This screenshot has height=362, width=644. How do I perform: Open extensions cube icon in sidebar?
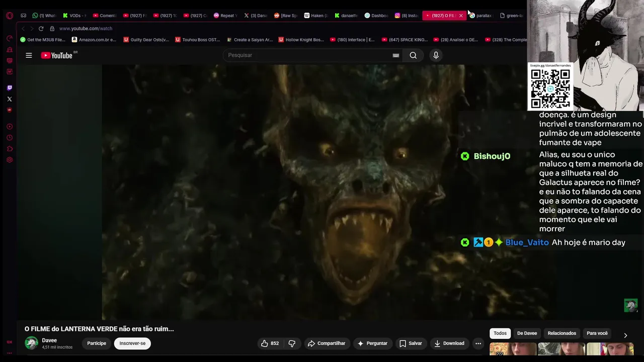point(9,149)
